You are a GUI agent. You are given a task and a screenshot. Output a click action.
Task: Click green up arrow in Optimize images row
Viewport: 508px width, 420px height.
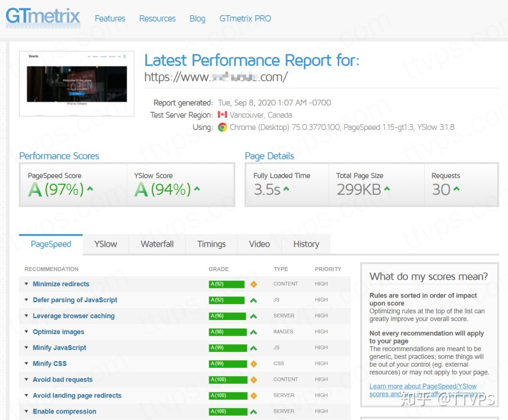click(253, 332)
